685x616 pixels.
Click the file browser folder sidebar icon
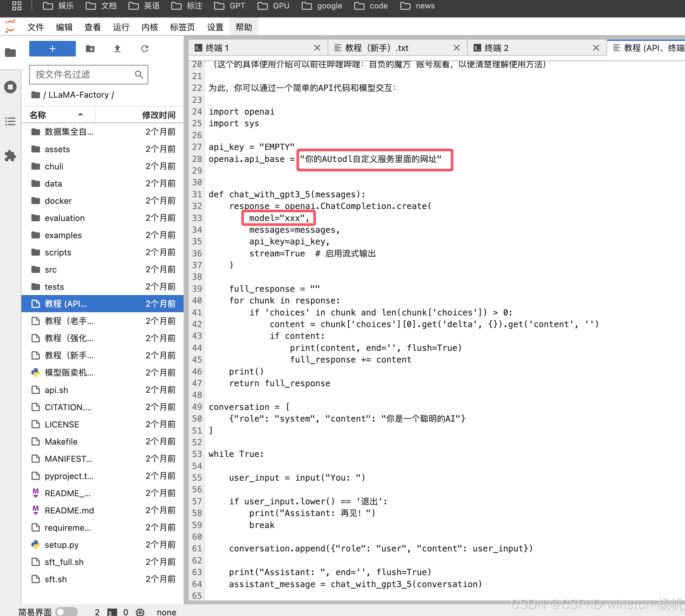coord(10,53)
